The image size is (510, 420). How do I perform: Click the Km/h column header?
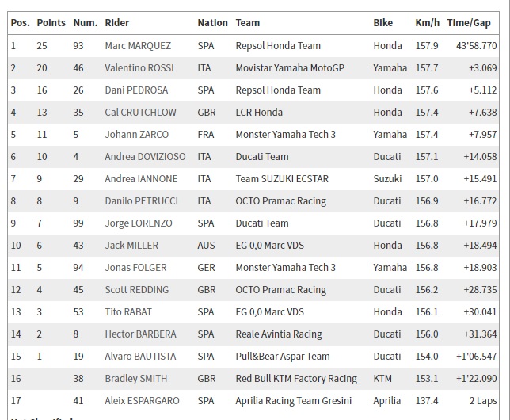[x=427, y=23]
